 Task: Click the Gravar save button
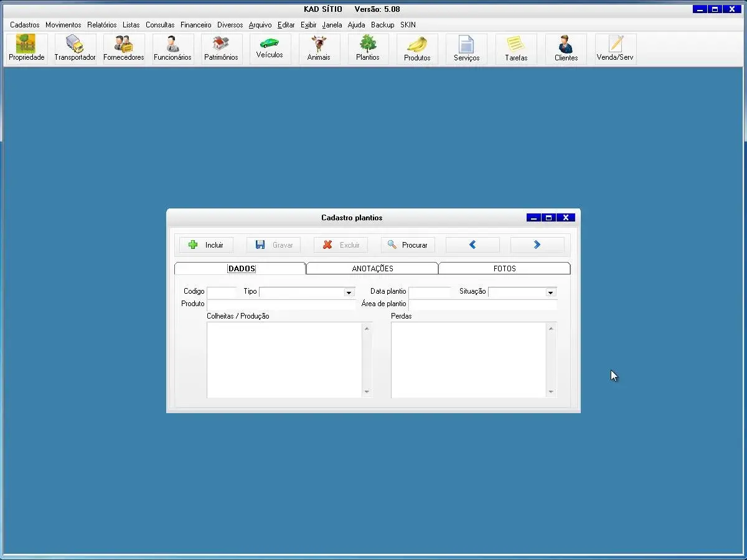pyautogui.click(x=273, y=245)
